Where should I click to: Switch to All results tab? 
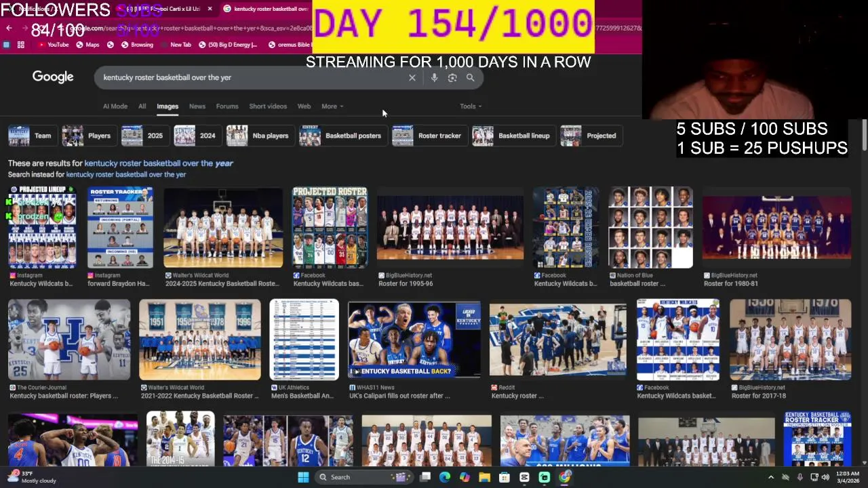tap(142, 106)
